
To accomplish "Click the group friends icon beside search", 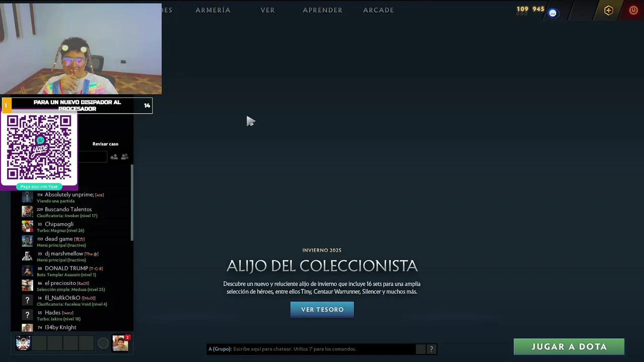I will (125, 157).
